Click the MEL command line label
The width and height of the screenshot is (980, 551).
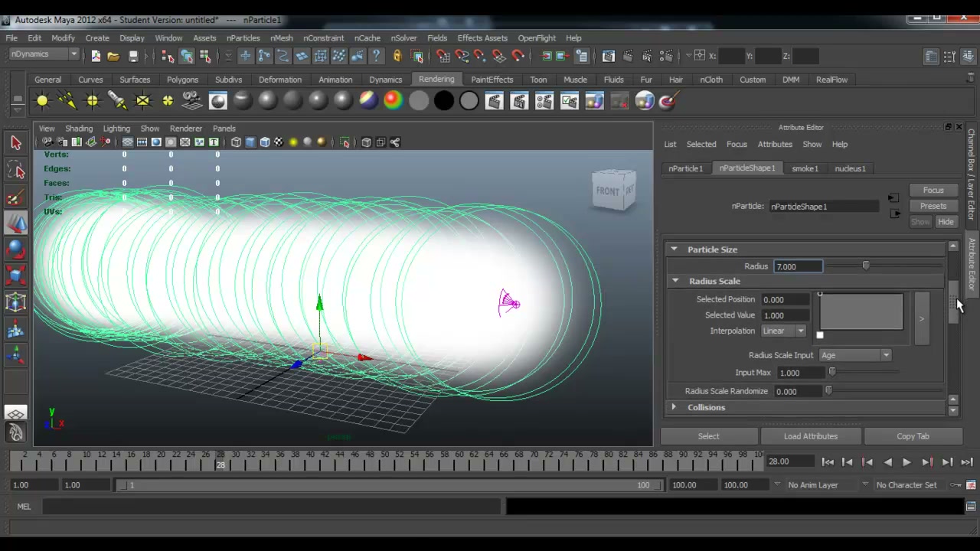24,507
